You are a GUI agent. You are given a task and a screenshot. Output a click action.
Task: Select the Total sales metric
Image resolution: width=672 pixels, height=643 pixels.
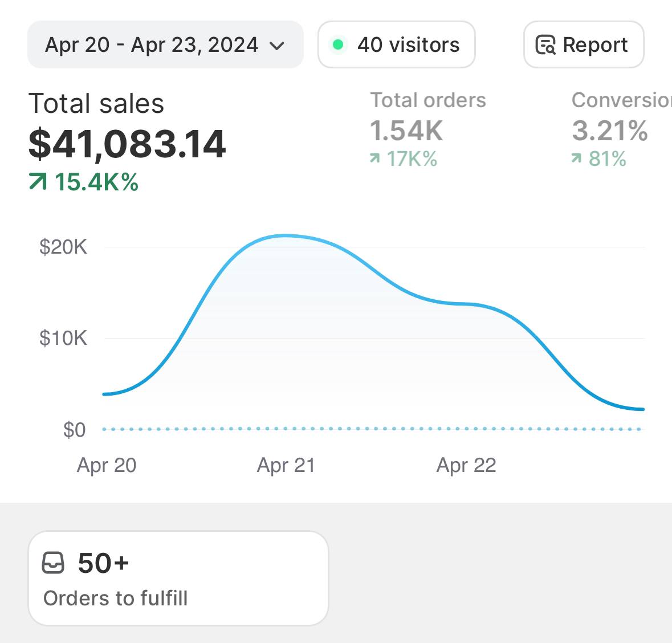96,104
